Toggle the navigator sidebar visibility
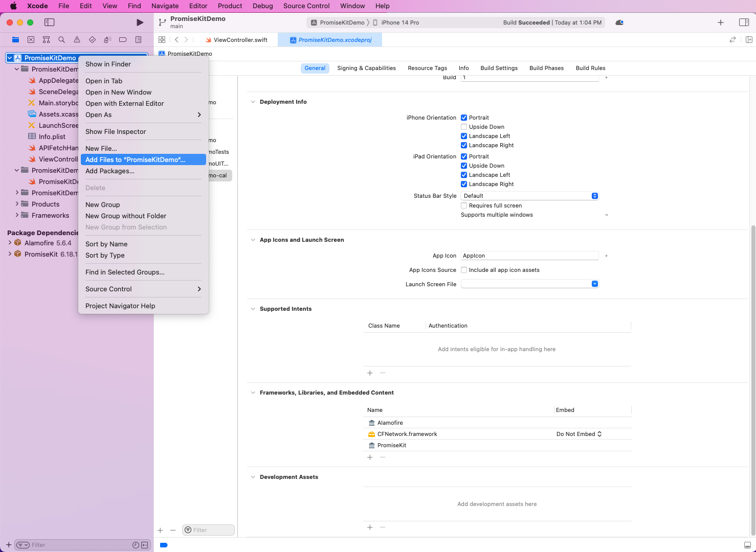 coord(49,22)
